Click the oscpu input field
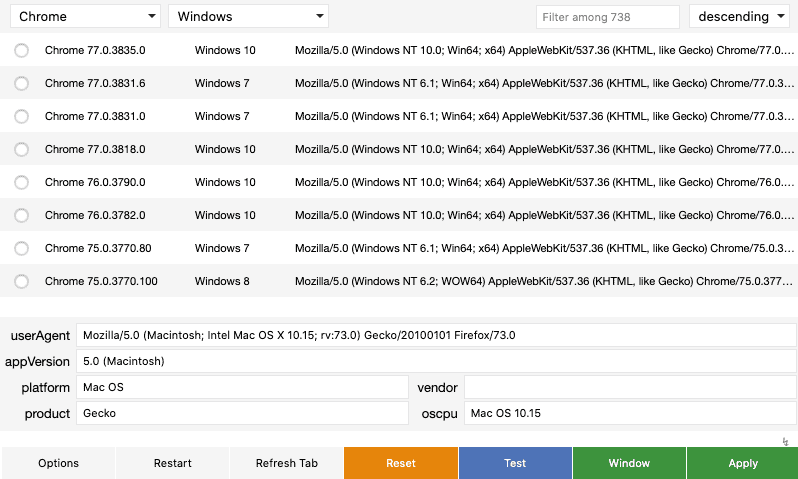 [630, 413]
